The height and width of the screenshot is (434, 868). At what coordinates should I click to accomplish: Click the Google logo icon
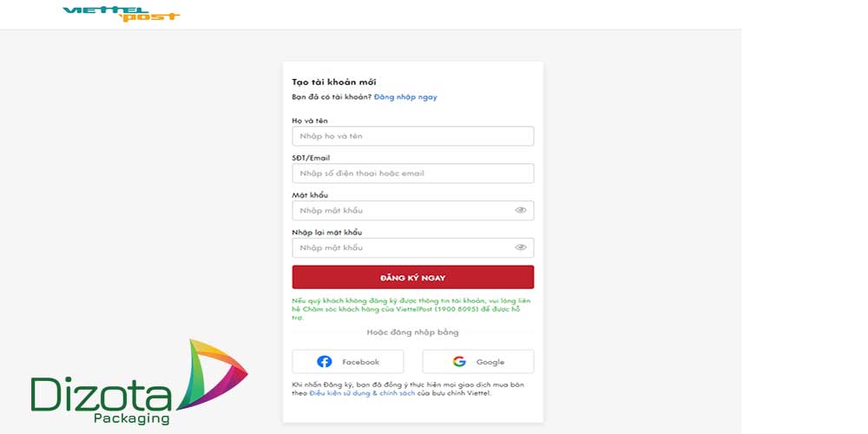[459, 362]
